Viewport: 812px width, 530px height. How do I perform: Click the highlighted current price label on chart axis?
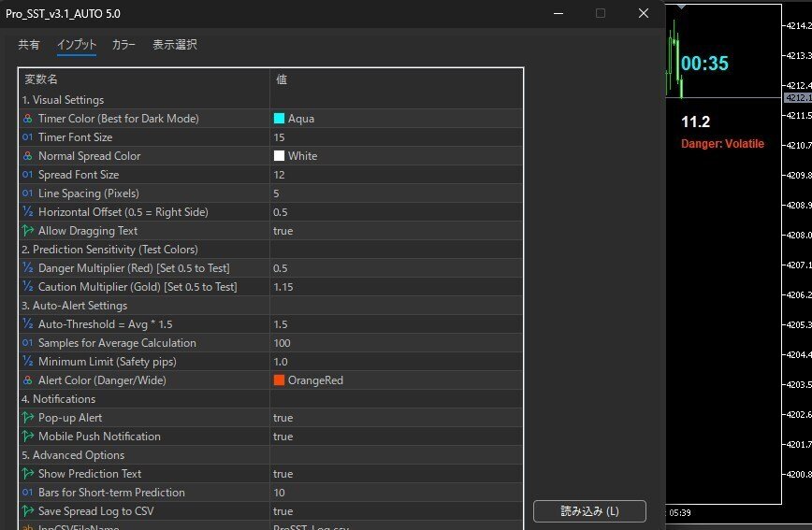point(798,98)
